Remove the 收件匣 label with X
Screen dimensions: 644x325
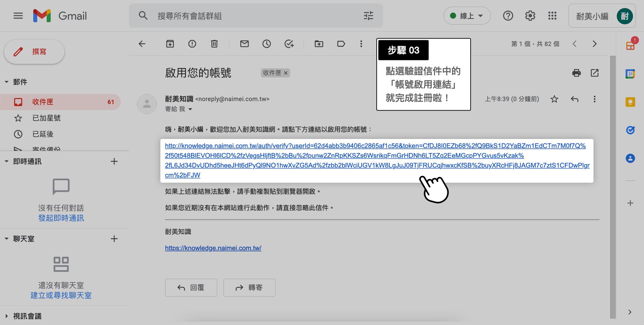[286, 73]
